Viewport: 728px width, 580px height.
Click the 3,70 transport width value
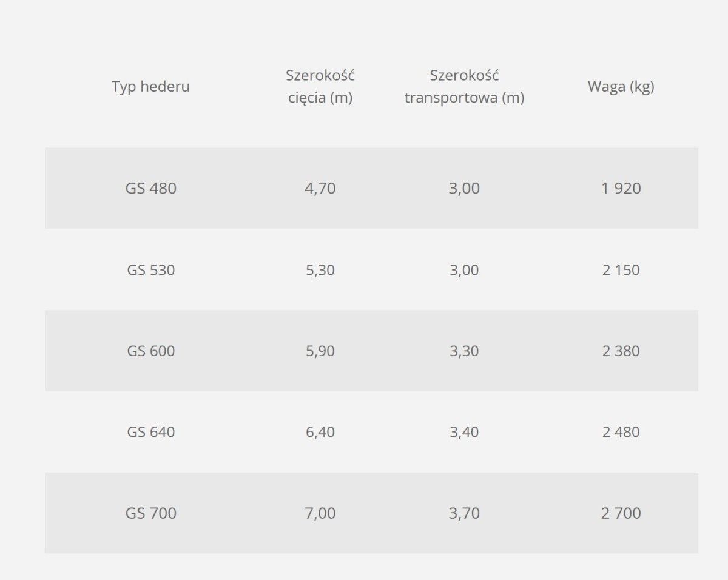(x=464, y=513)
